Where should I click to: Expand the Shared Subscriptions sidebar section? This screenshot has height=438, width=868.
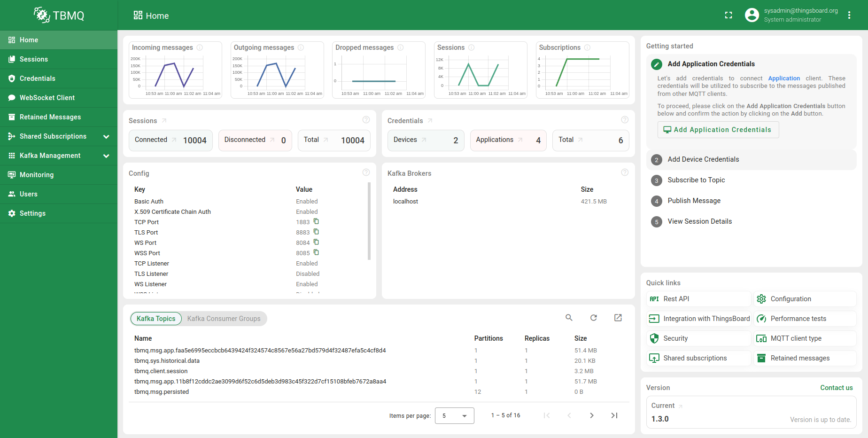pyautogui.click(x=107, y=136)
